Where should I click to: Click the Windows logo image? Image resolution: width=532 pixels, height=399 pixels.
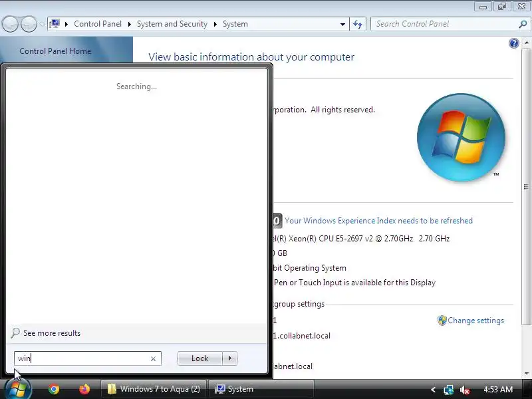point(461,138)
